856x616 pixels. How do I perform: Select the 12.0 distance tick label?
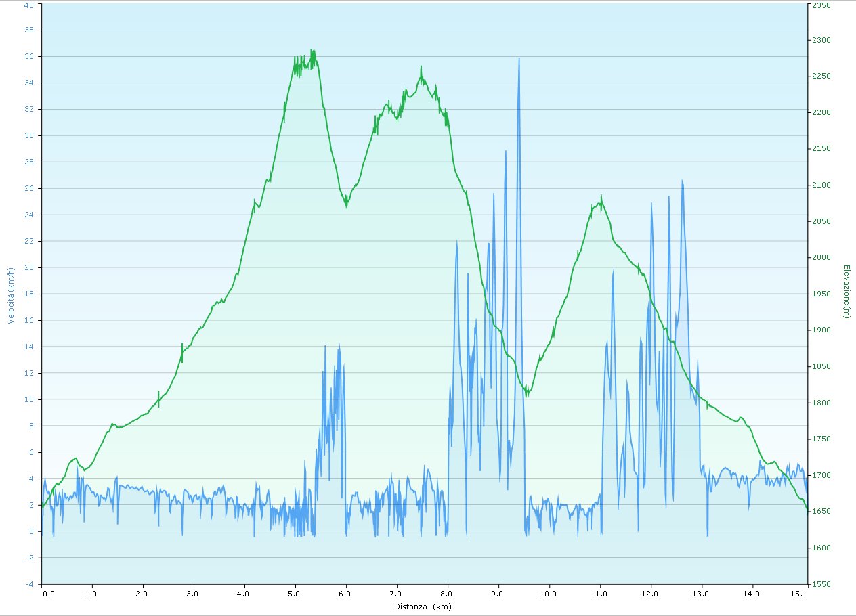click(x=651, y=594)
